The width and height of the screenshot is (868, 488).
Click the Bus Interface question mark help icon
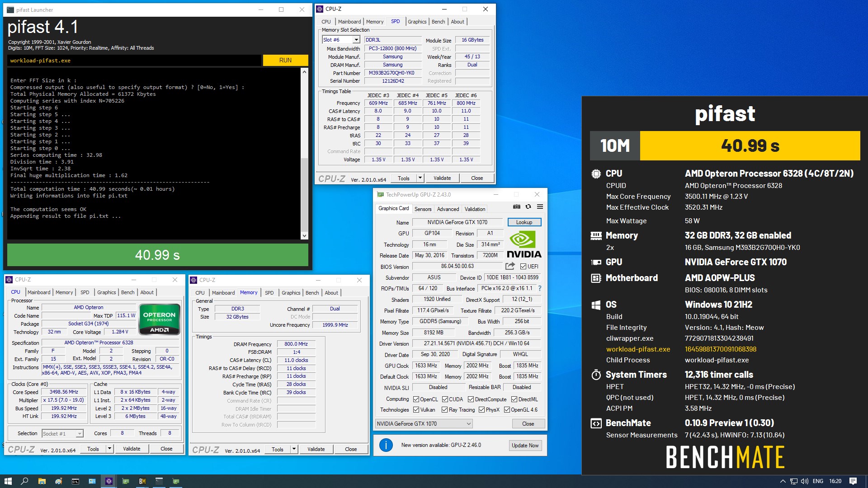(x=539, y=288)
